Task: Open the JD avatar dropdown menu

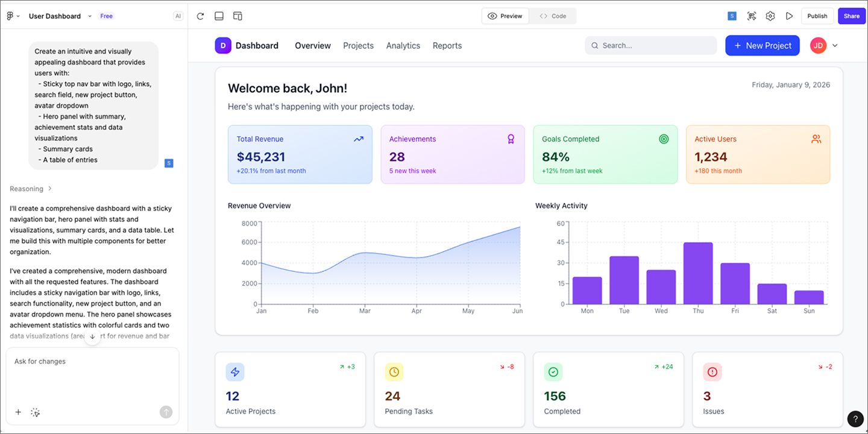Action: (824, 45)
